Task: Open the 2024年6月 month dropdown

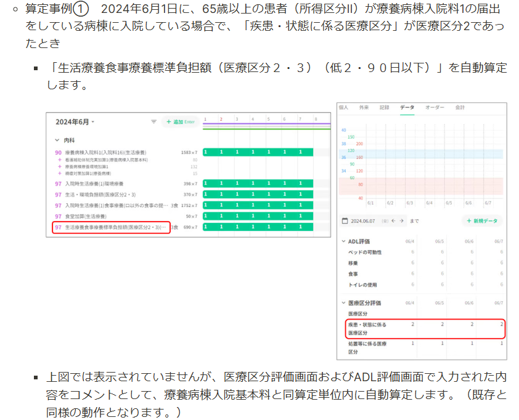Action: click(x=75, y=122)
